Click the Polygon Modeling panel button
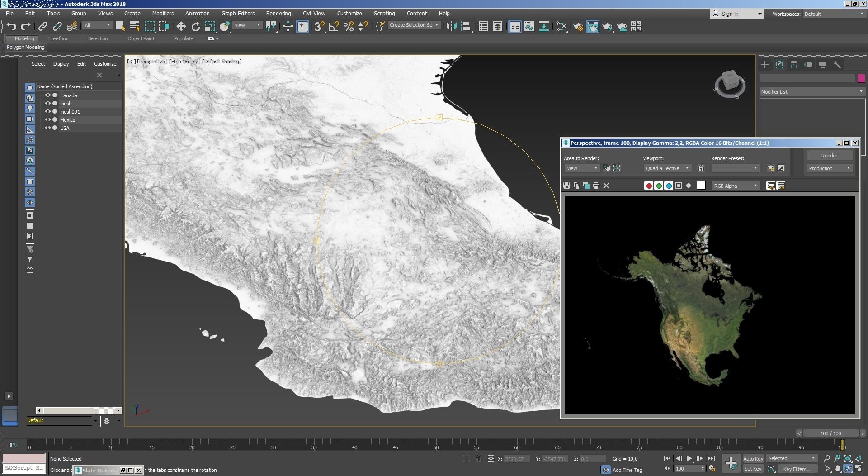The height and width of the screenshot is (476, 868). click(26, 47)
